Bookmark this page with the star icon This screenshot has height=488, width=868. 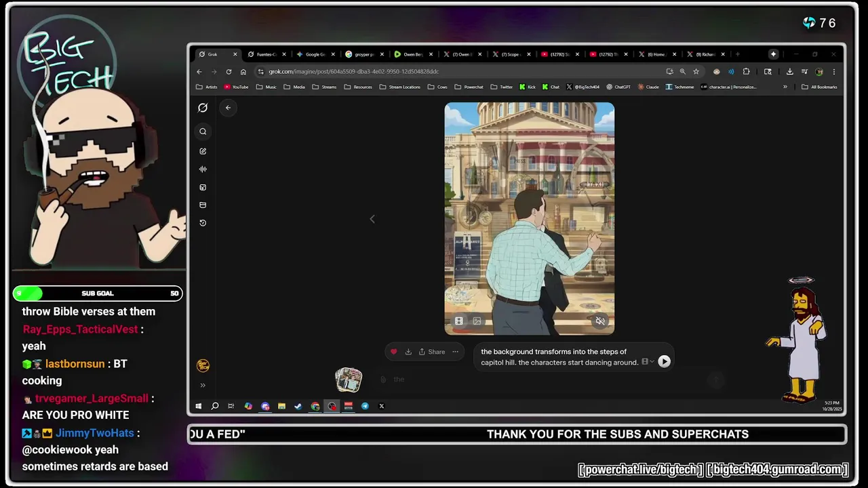[x=696, y=72]
